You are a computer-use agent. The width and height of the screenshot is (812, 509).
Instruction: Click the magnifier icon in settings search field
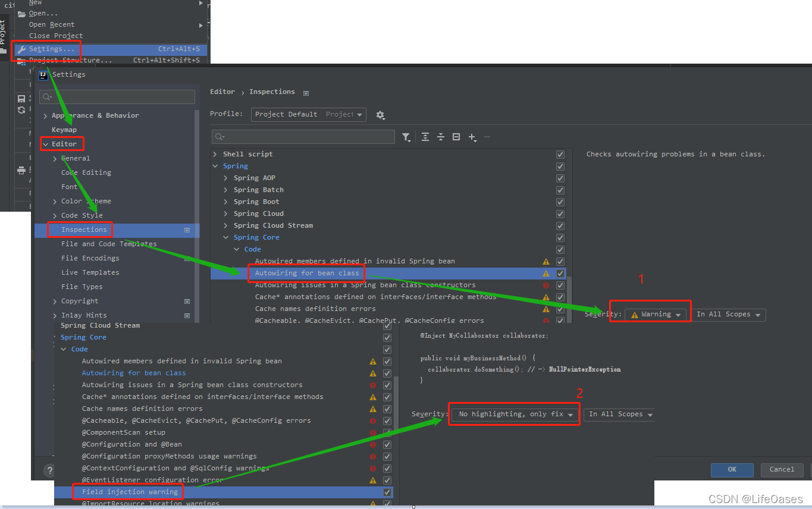coord(46,97)
